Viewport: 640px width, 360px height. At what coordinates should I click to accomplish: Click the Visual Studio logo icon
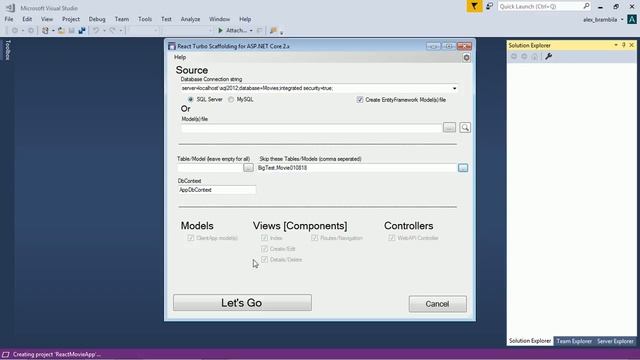click(11, 8)
